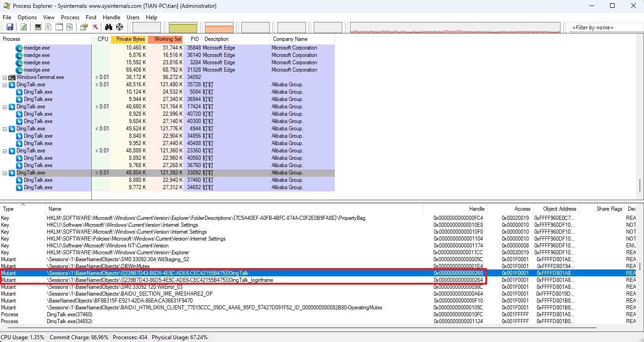This screenshot has width=644, height=342.
Task: Open the Find menu
Action: click(x=91, y=17)
